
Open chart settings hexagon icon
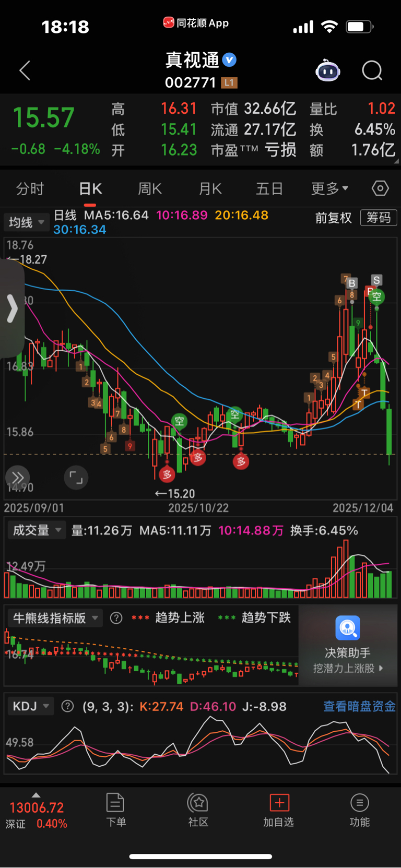pos(380,188)
